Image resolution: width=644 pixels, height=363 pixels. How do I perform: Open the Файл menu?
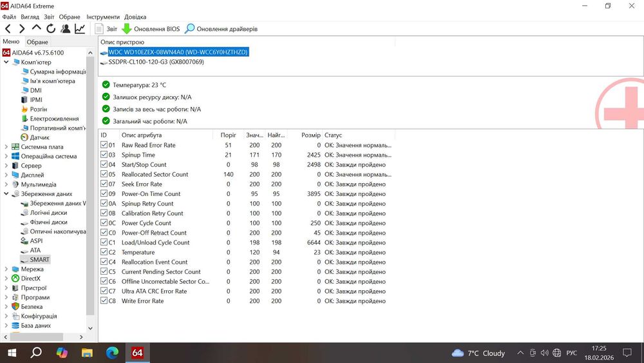(x=9, y=17)
